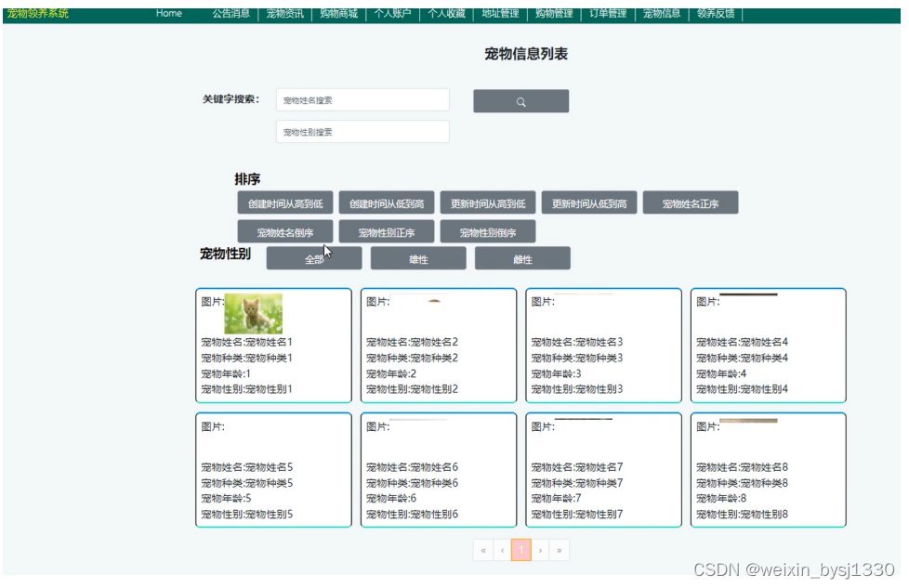Focus the 宠物姓名搜索 input field
The image size is (909, 588).
[362, 99]
